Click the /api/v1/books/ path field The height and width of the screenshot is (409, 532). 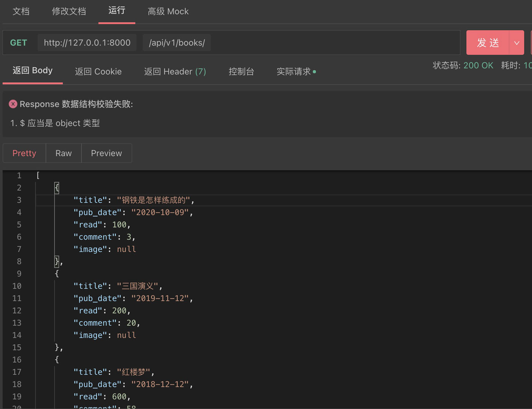click(x=177, y=43)
